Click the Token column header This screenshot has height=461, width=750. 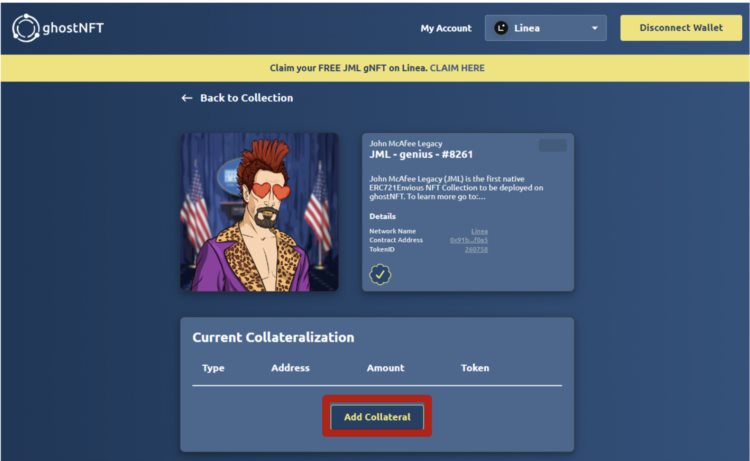click(475, 368)
